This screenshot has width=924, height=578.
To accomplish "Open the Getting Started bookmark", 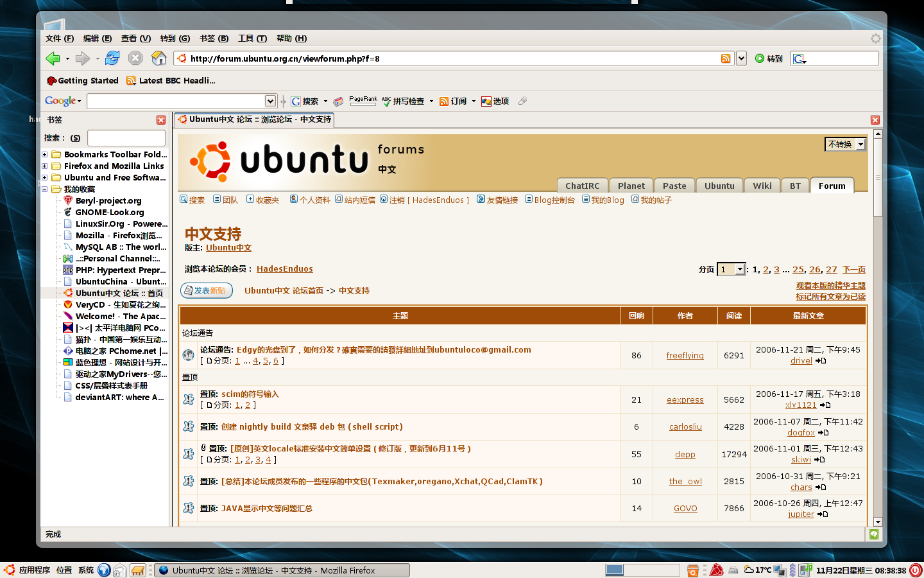I will pyautogui.click(x=82, y=81).
